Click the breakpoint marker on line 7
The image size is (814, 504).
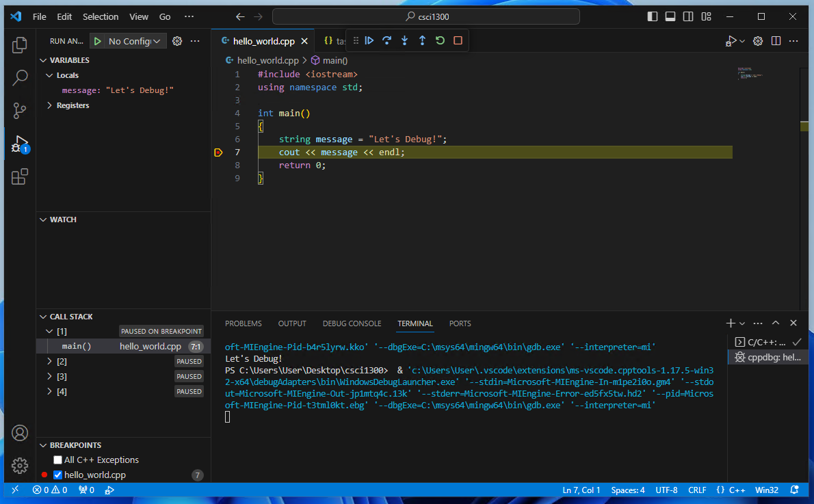218,152
